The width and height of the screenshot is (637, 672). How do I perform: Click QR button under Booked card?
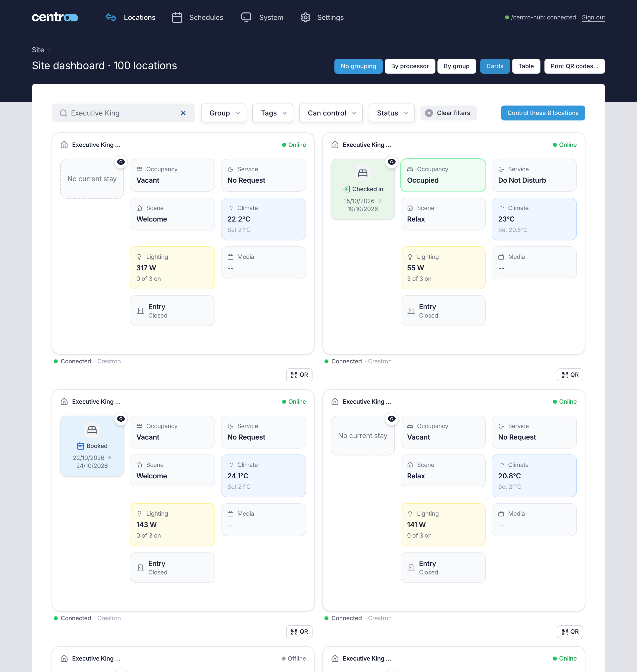[x=299, y=632]
